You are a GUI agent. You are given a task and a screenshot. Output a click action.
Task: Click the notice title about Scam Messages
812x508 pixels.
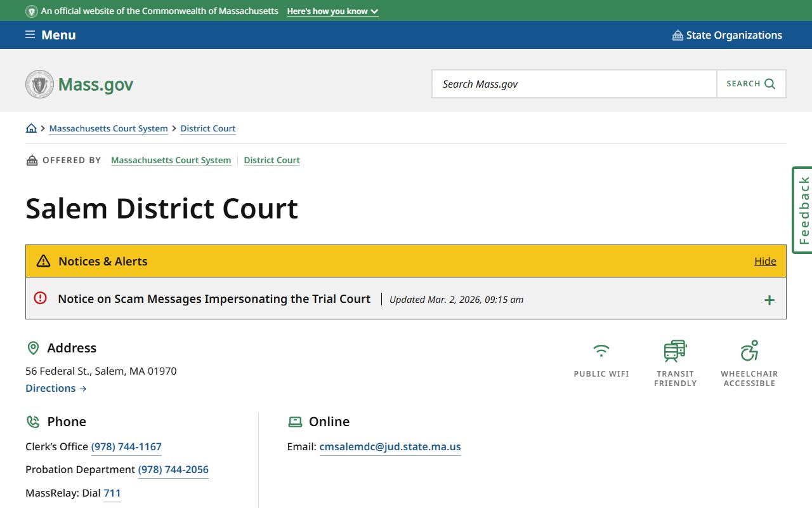coord(214,298)
